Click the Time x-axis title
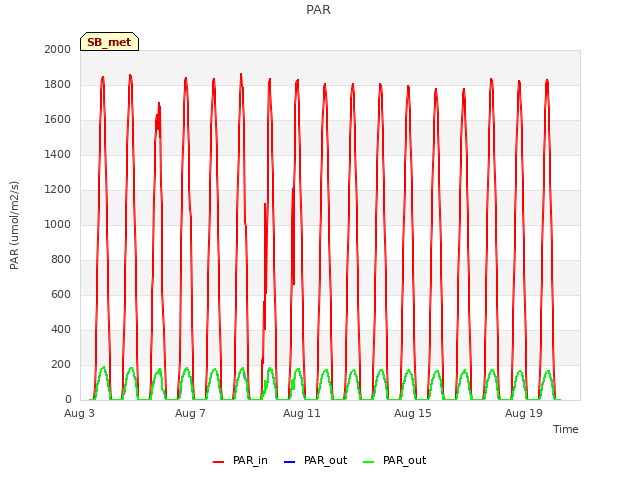 [x=566, y=429]
